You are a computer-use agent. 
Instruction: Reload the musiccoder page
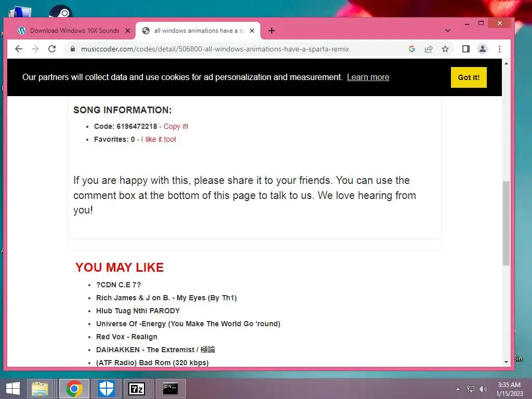click(x=52, y=49)
